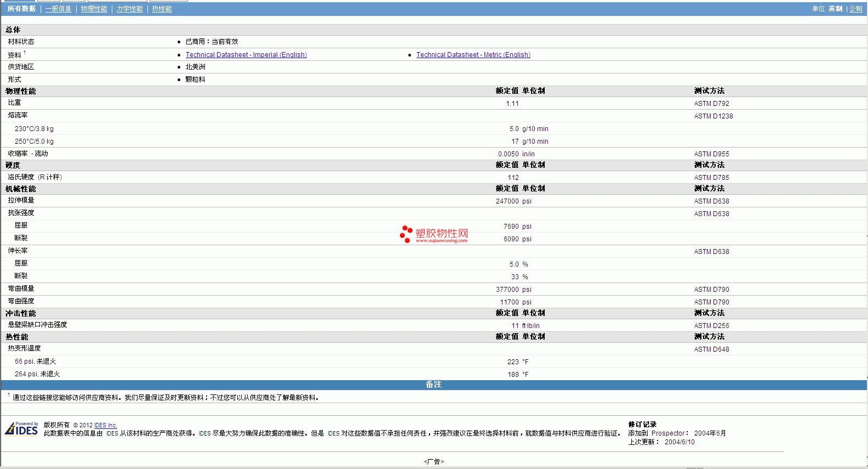Viewport: 868px width, 469px height.
Task: Click the 66 psi, 未退火 row label
Action: (35, 361)
